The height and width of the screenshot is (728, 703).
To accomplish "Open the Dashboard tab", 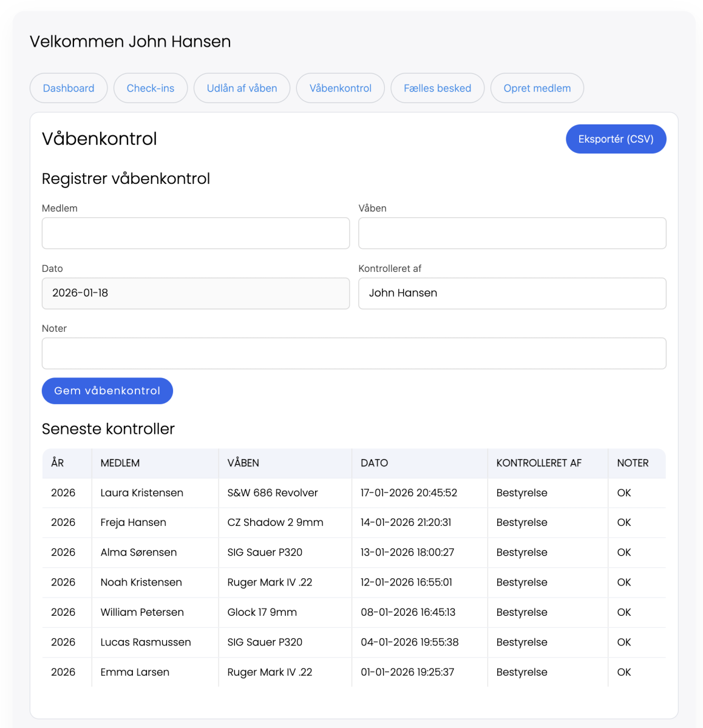I will tap(69, 89).
